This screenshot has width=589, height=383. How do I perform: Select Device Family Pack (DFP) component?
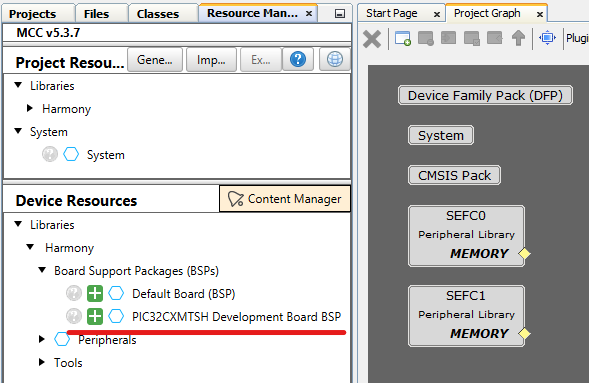click(x=485, y=95)
